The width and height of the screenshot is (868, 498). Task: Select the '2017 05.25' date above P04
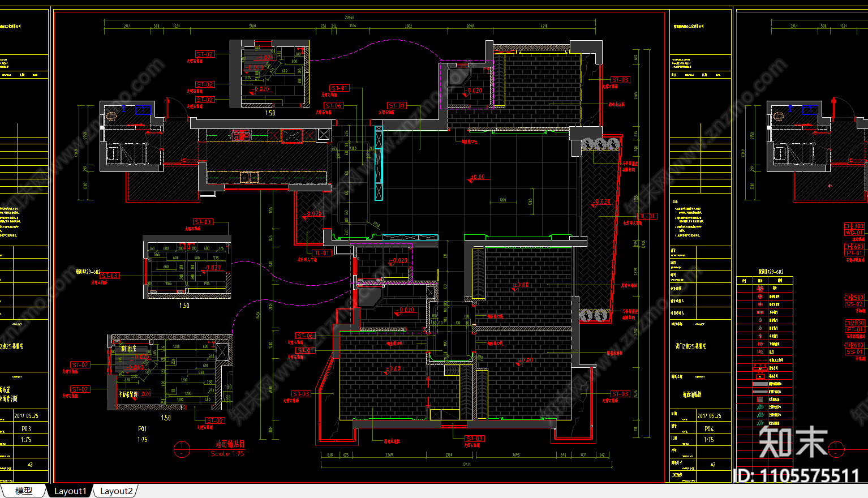(x=709, y=415)
